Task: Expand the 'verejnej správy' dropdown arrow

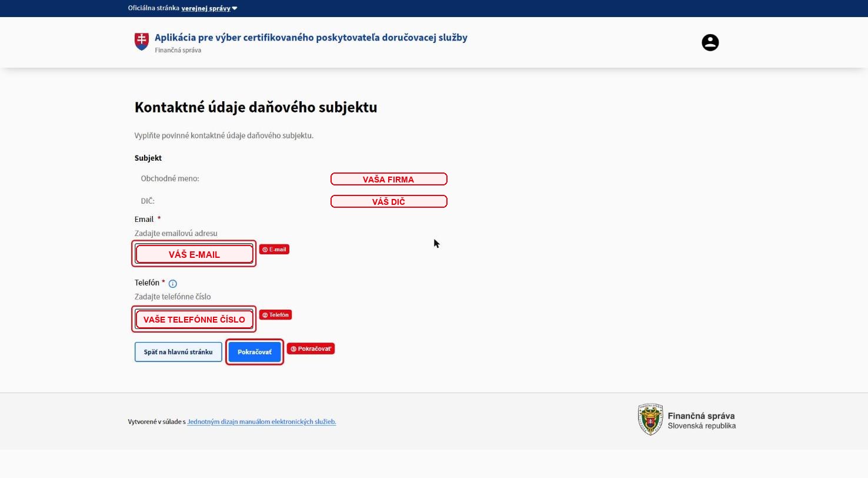Action: (x=235, y=8)
